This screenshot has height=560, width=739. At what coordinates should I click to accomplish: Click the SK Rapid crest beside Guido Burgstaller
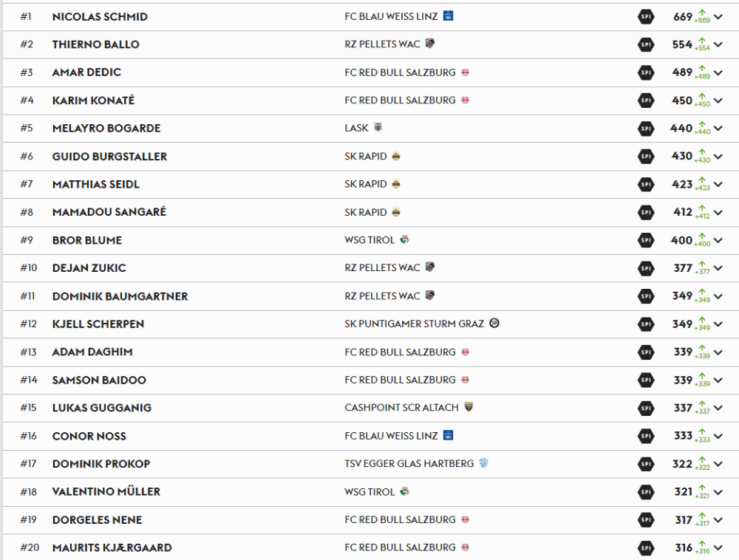[x=397, y=156]
